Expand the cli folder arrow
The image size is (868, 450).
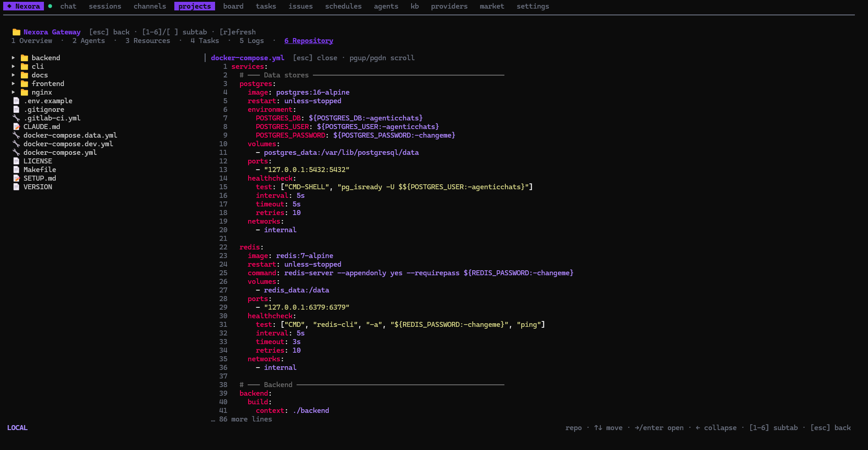pos(13,67)
